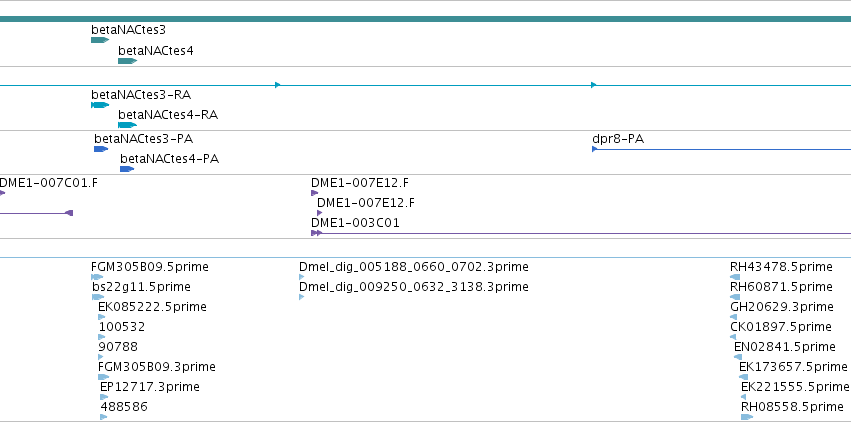Click the GH20629.3prime label
Screen dimensions: 851x422
pyautogui.click(x=782, y=307)
